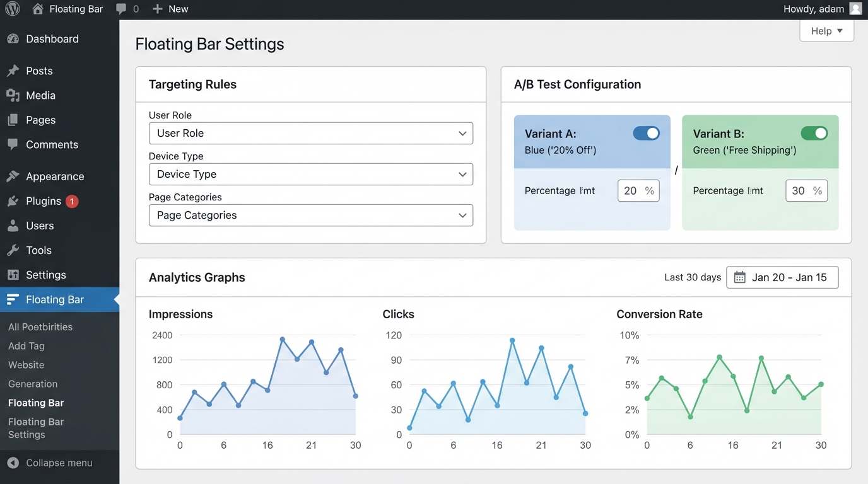Screen dimensions: 868x484
Task: Open Plugins via its sidebar icon
Action: click(x=14, y=200)
